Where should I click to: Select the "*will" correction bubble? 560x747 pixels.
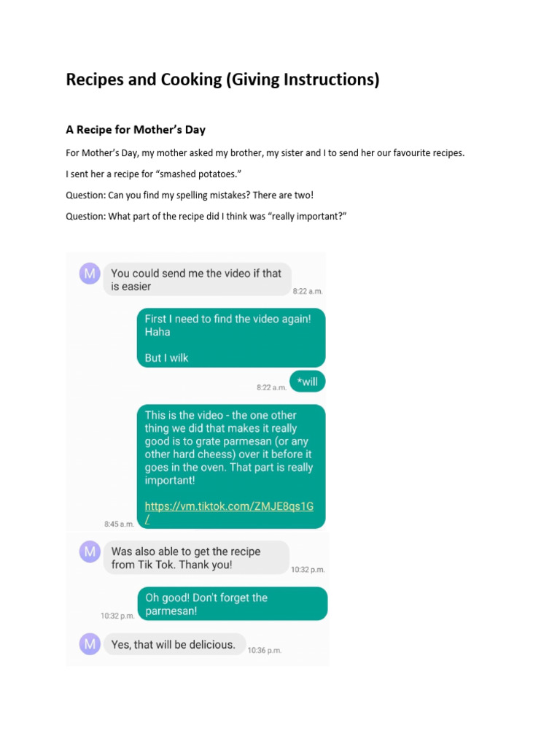click(x=308, y=382)
